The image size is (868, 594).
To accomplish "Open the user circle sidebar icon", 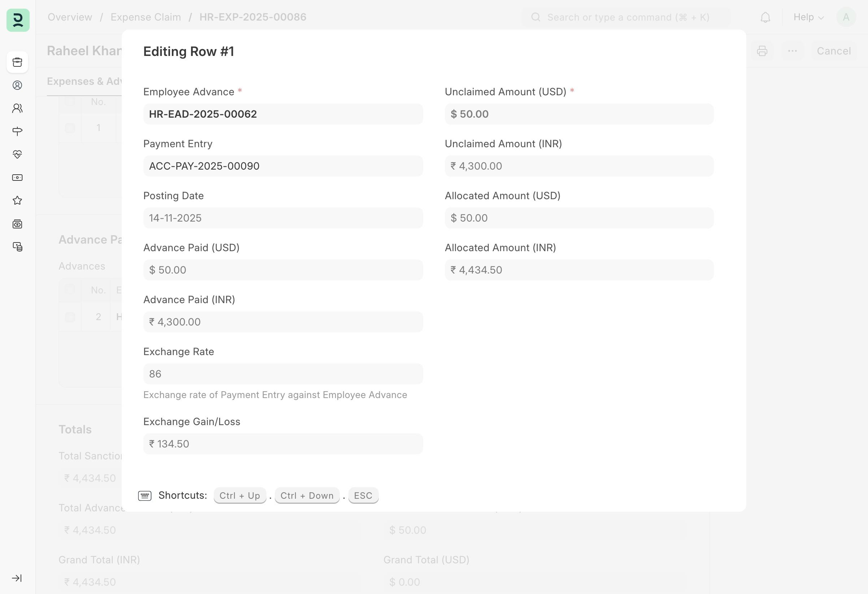I will click(x=18, y=85).
